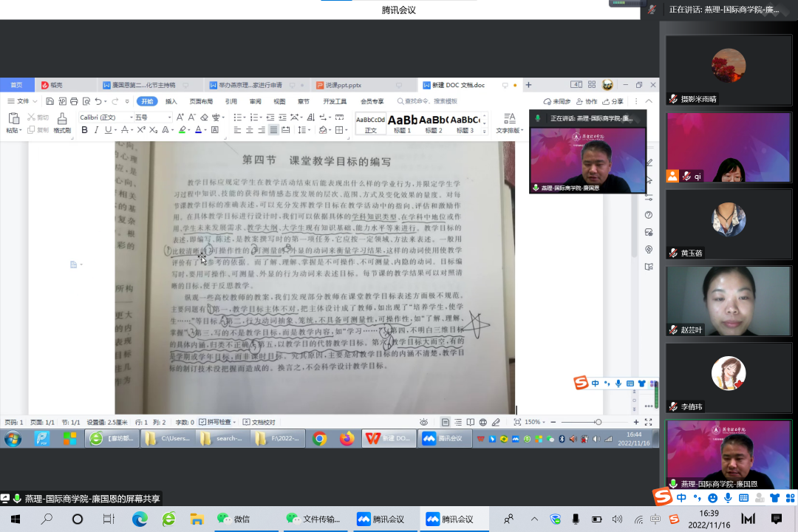Click the Chrome icon in shared taskbar

coord(319,438)
